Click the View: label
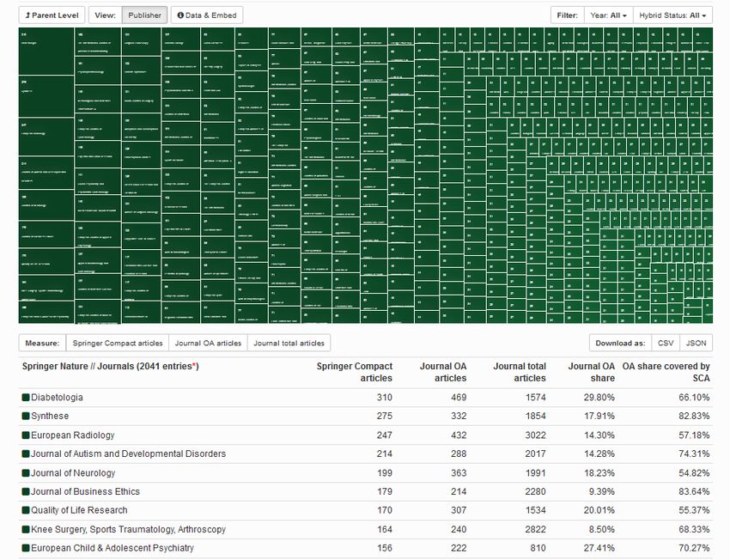 point(106,15)
